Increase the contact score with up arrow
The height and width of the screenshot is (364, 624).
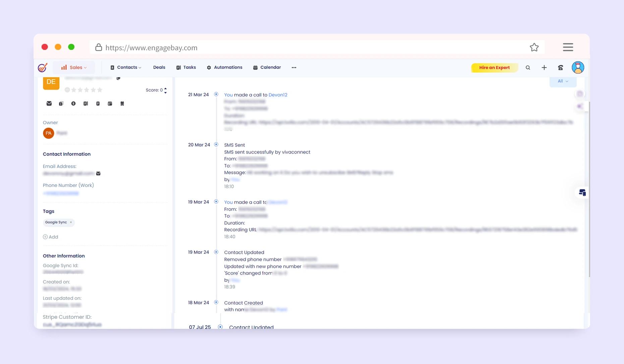(165, 88)
